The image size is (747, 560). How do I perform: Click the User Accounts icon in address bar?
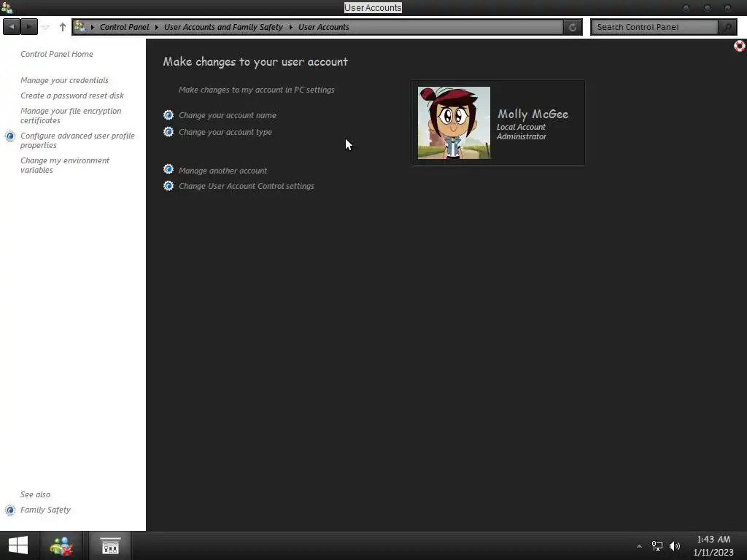click(x=80, y=27)
